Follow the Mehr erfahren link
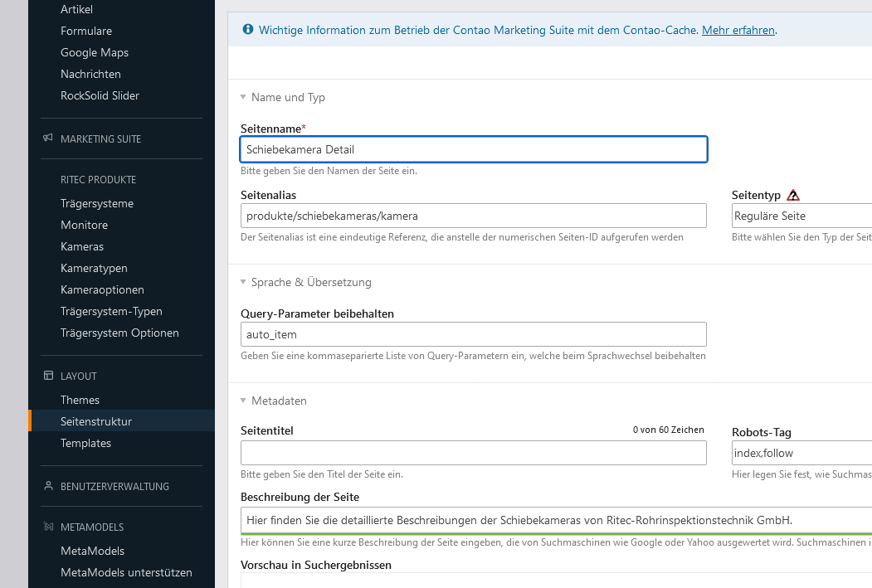The width and height of the screenshot is (872, 588). [x=738, y=30]
